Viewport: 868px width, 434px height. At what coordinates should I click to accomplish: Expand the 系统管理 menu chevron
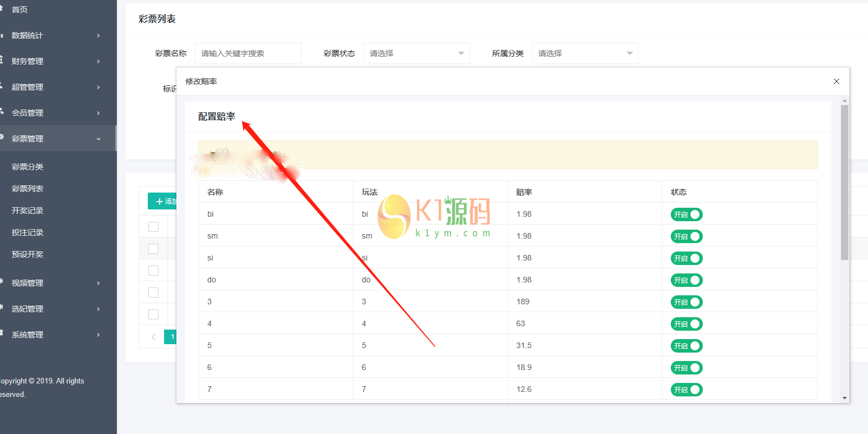coord(98,335)
